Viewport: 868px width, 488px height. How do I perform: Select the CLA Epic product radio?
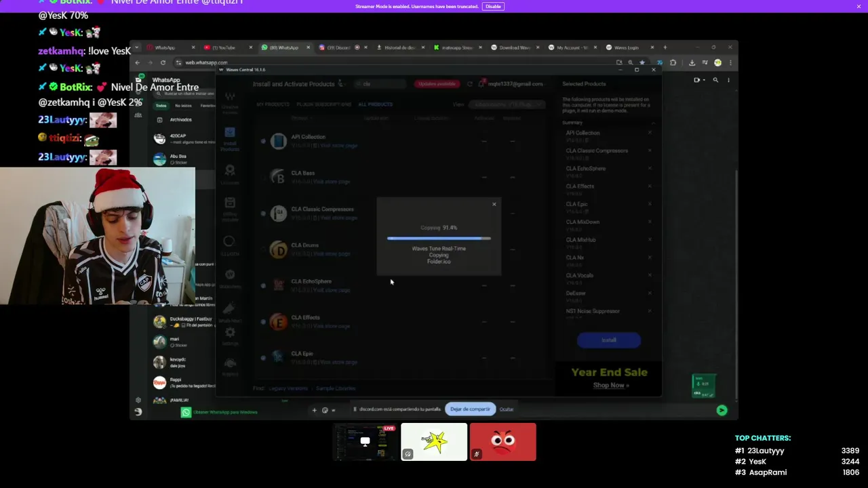[x=263, y=357]
